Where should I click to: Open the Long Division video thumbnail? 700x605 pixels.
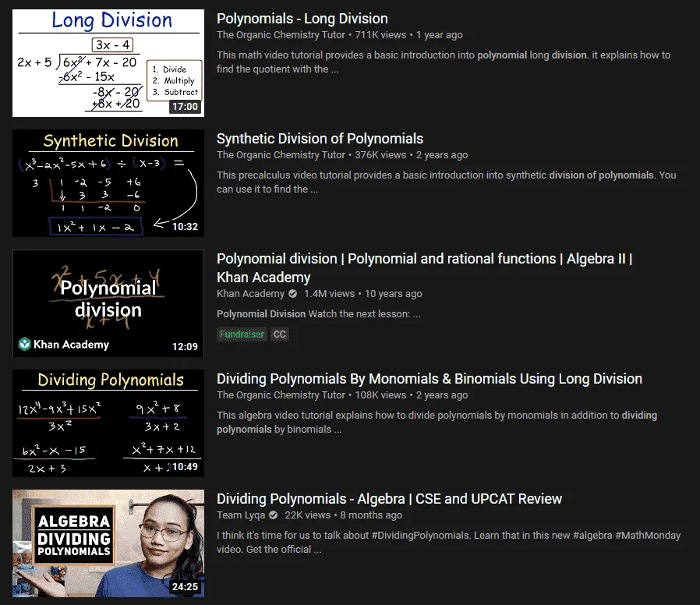[108, 63]
